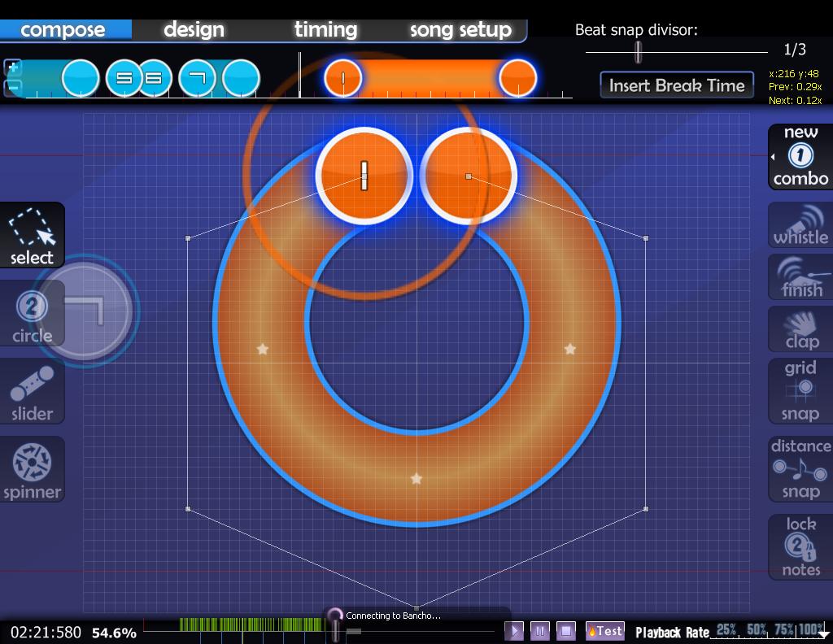Switch to the compose tab

(63, 30)
